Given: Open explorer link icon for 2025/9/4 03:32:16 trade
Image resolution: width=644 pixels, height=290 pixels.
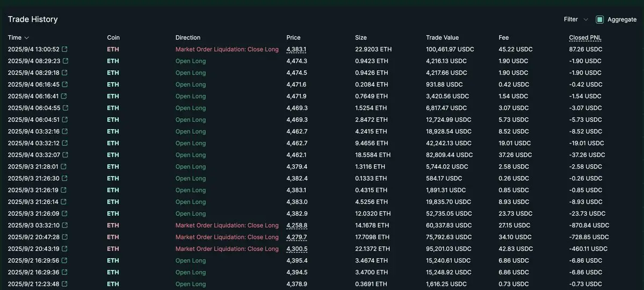Looking at the screenshot, I should click(x=64, y=131).
